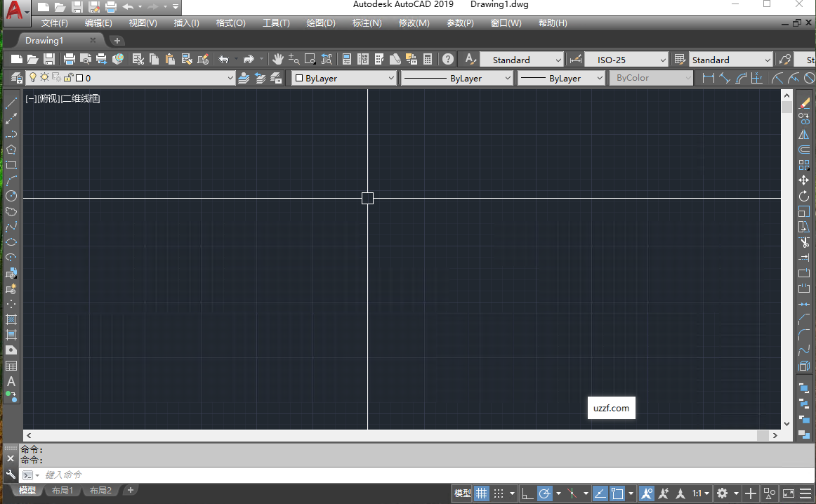Select the Erase modify tool
This screenshot has width=816, height=504.
click(805, 102)
